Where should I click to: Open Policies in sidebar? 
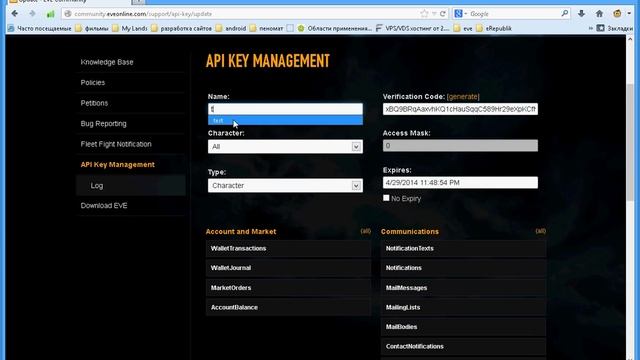[93, 82]
